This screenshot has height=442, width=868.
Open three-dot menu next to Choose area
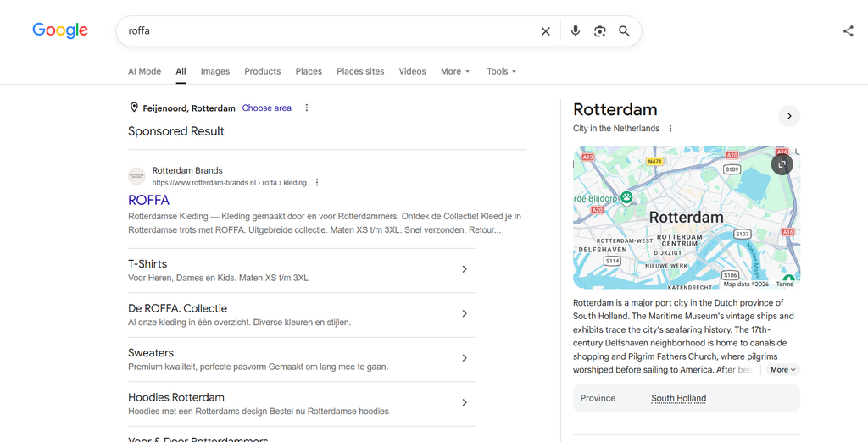(307, 108)
